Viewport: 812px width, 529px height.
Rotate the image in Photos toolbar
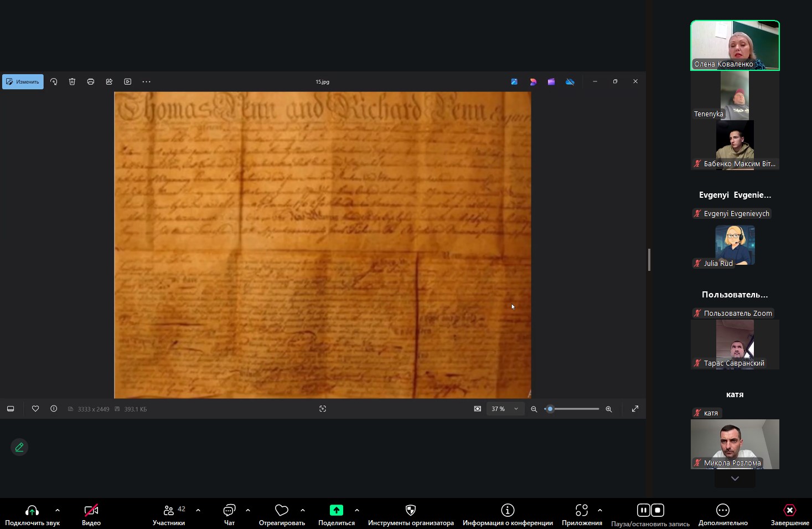(x=54, y=81)
